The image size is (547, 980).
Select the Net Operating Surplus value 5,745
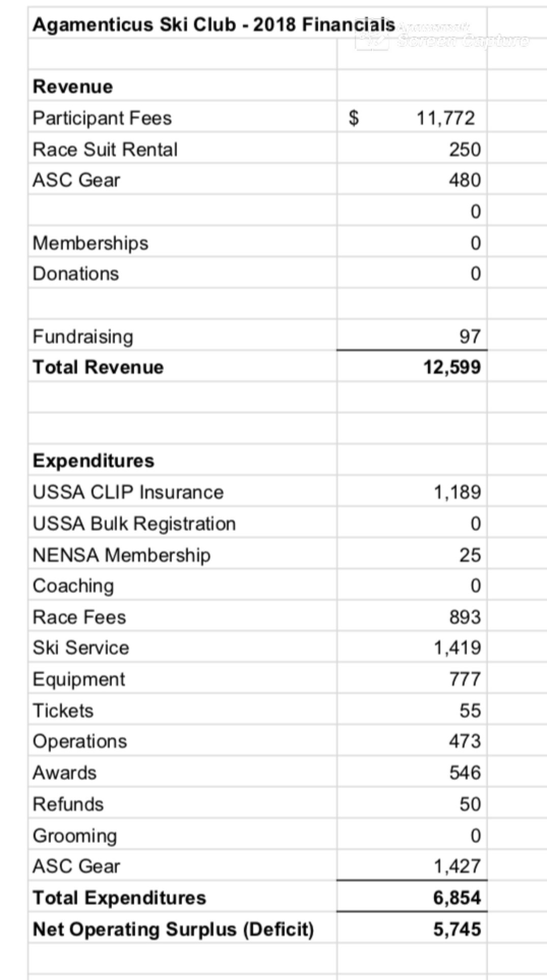coord(457,929)
